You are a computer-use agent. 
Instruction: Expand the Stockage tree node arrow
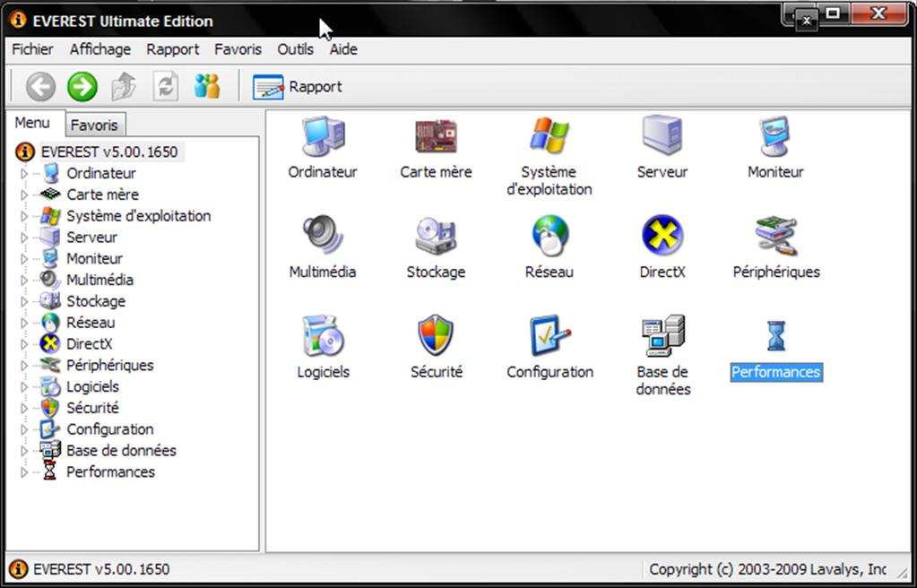[24, 301]
